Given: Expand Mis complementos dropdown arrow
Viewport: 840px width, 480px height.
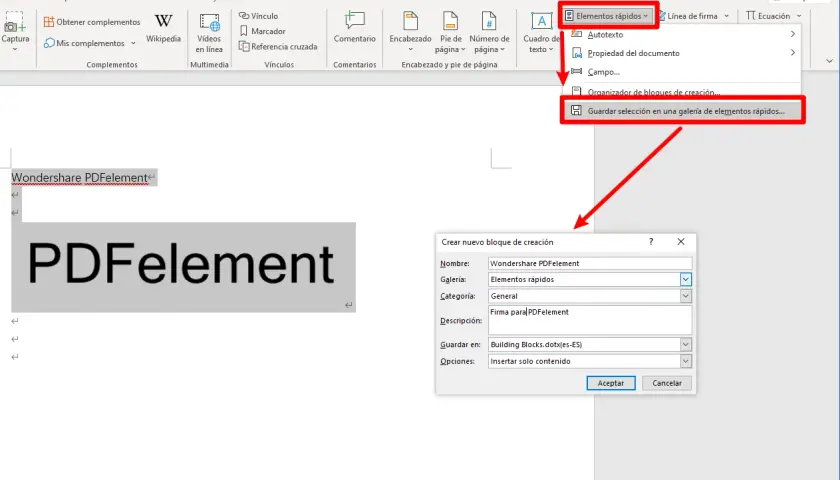Looking at the screenshot, I should click(x=133, y=43).
